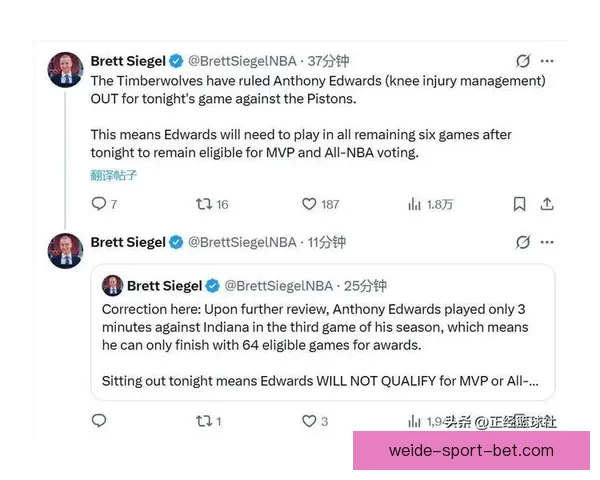Bookmark the first tweet

(x=519, y=204)
